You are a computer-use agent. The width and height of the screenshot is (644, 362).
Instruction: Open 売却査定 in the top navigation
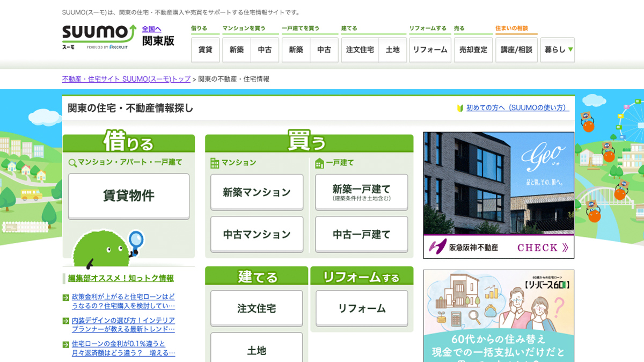tap(473, 50)
